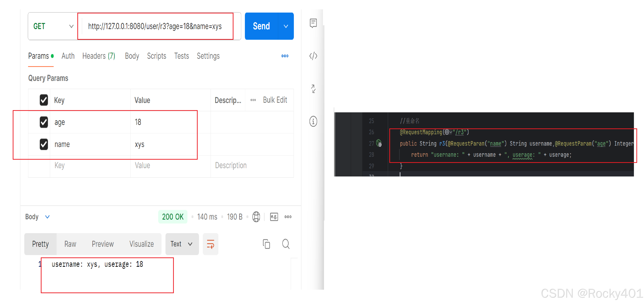Toggle the select-all params checkbox
The image size is (644, 304).
click(44, 100)
